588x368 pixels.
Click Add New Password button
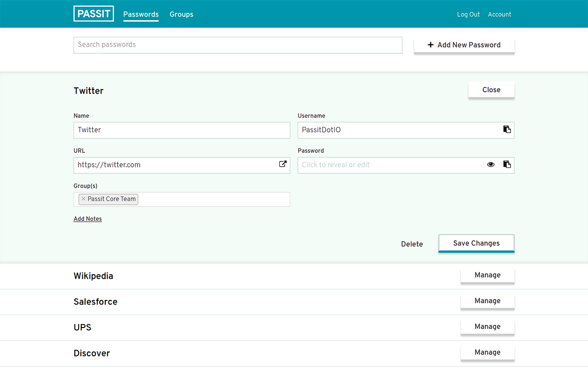coord(464,45)
